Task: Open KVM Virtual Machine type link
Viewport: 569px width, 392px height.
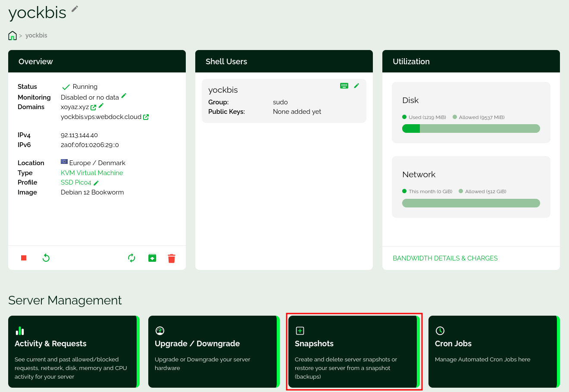Action: click(92, 173)
